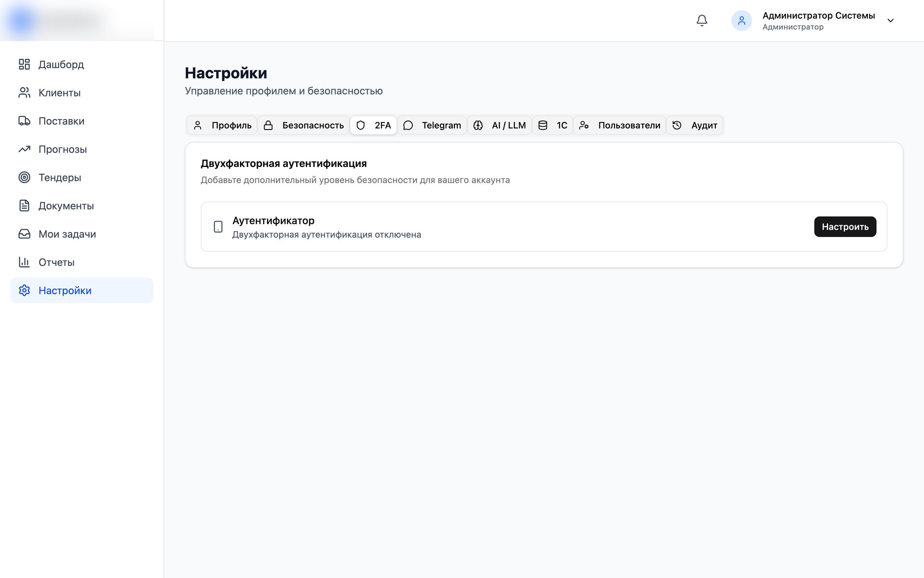Switch to the Профиль tab

point(222,125)
